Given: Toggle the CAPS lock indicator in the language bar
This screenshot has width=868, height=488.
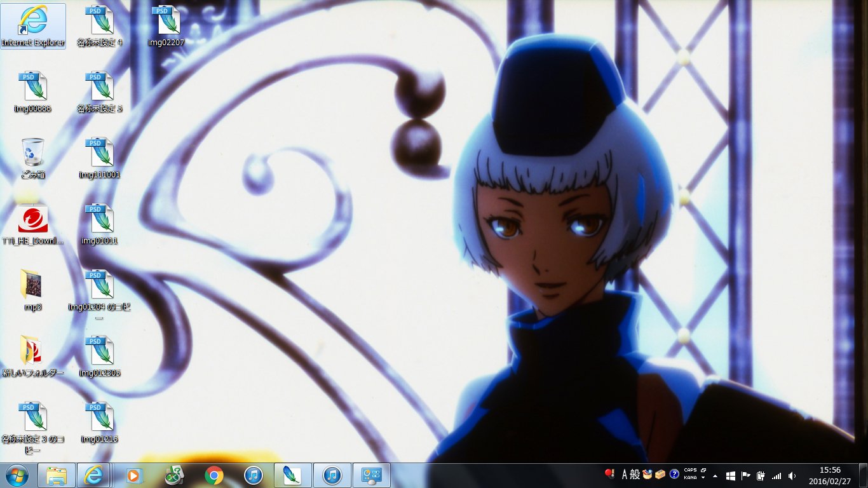Looking at the screenshot, I should [x=690, y=470].
